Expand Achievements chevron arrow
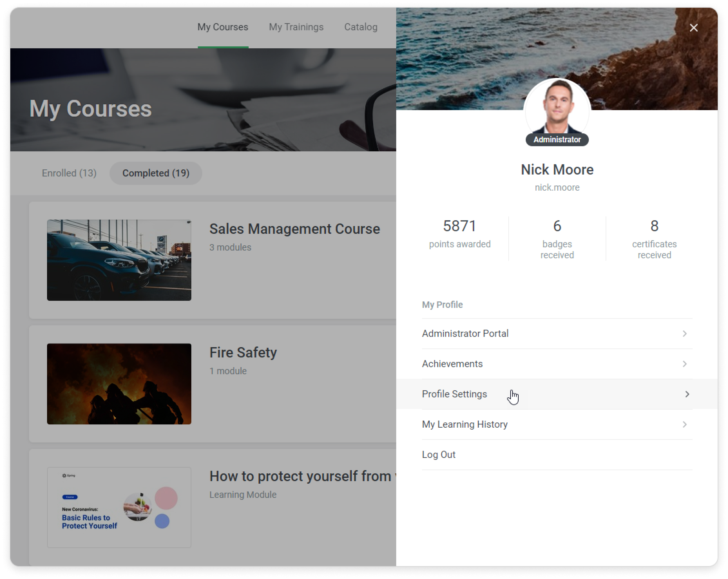This screenshot has height=579, width=728. 685,364
